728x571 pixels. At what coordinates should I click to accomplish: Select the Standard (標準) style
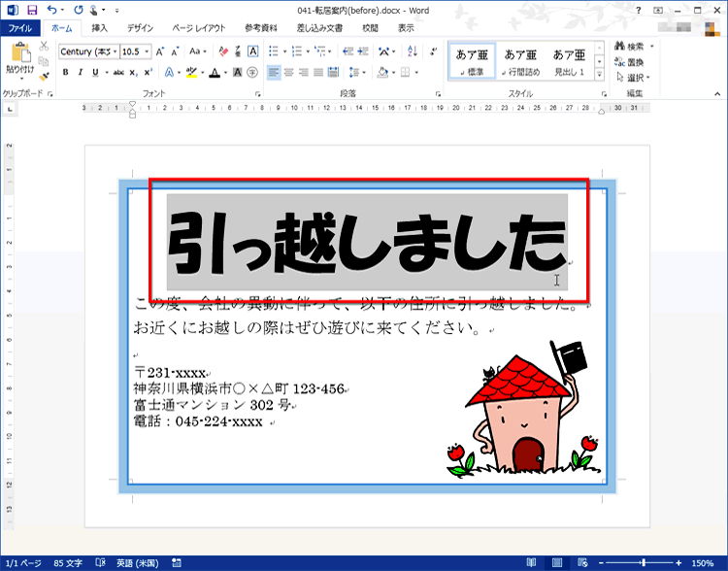pyautogui.click(x=472, y=61)
